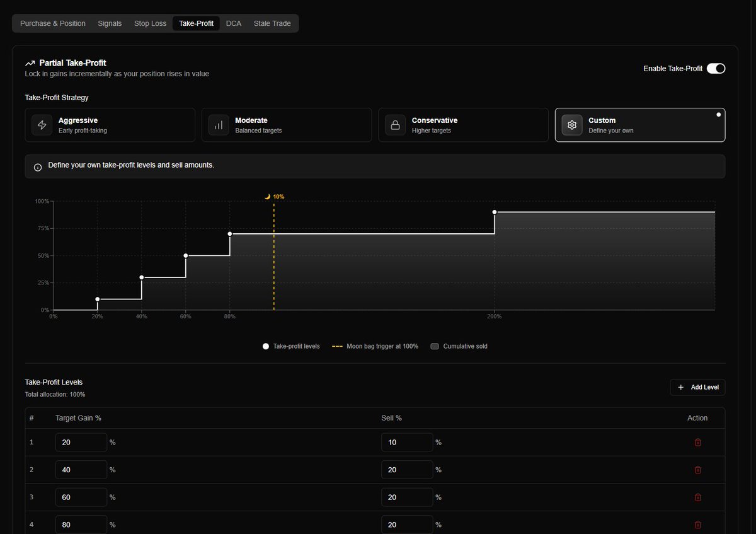
Task: Click the moon bag 10% marker label
Action: [x=274, y=197]
